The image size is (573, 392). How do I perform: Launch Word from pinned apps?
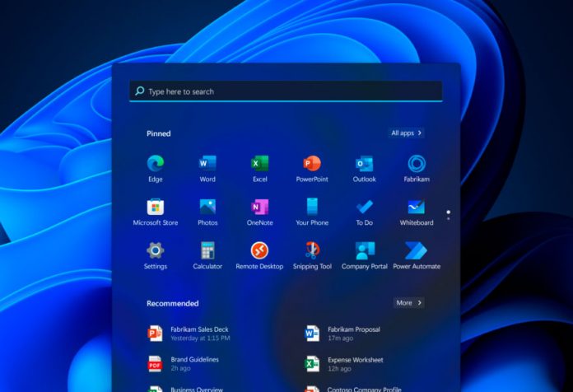point(207,164)
